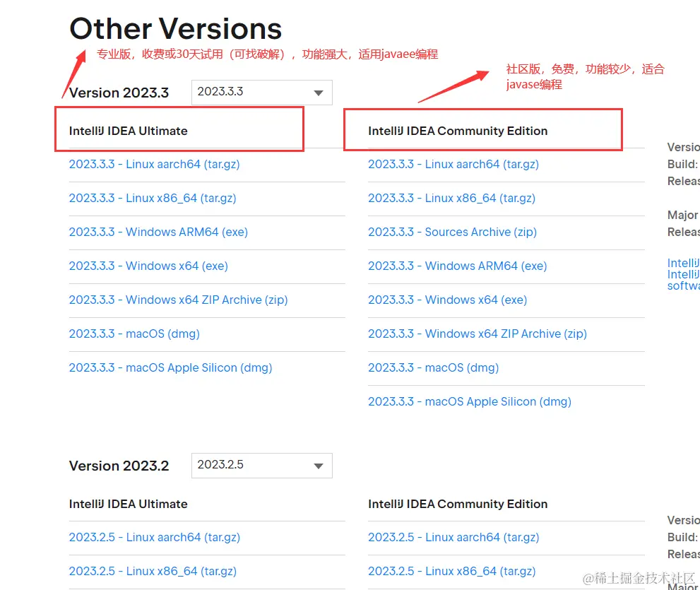This screenshot has height=590, width=700.
Task: Download Community 2023.3.3 Windows x64 ZIP Archive
Action: point(477,334)
